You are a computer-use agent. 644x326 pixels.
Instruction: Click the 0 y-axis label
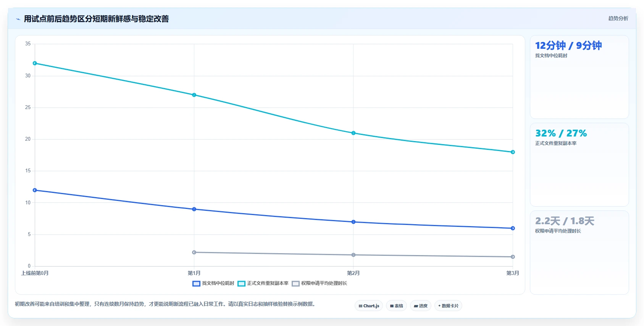[x=29, y=266]
